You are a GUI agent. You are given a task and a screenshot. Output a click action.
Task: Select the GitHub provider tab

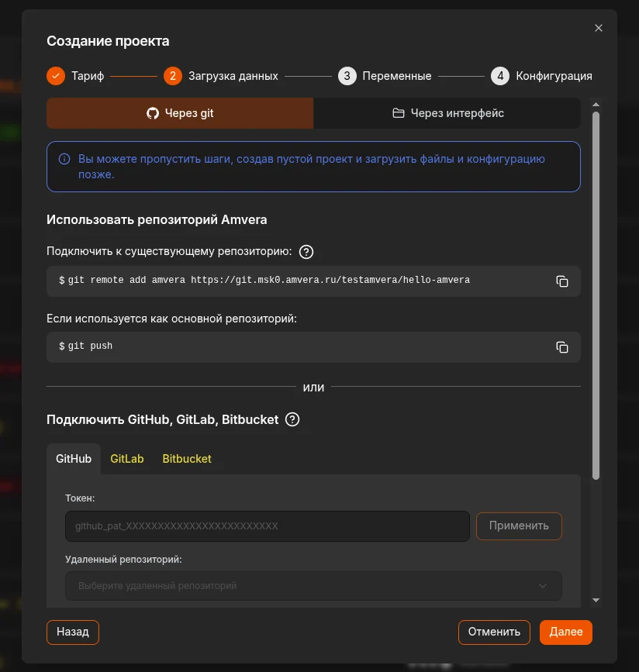point(74,459)
